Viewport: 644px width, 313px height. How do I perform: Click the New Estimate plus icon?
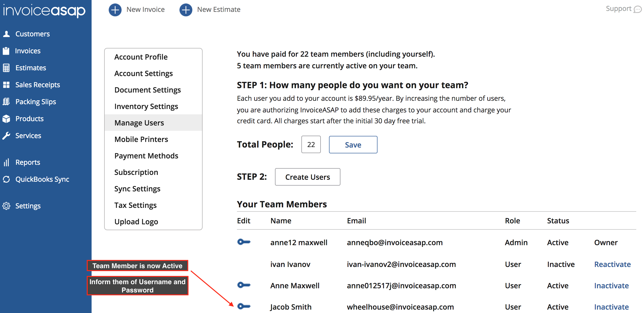tap(186, 10)
